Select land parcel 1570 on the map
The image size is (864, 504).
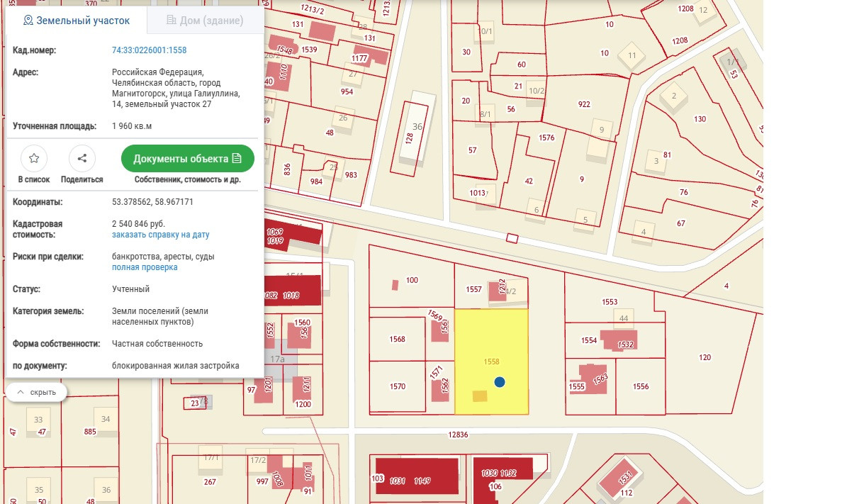click(397, 387)
